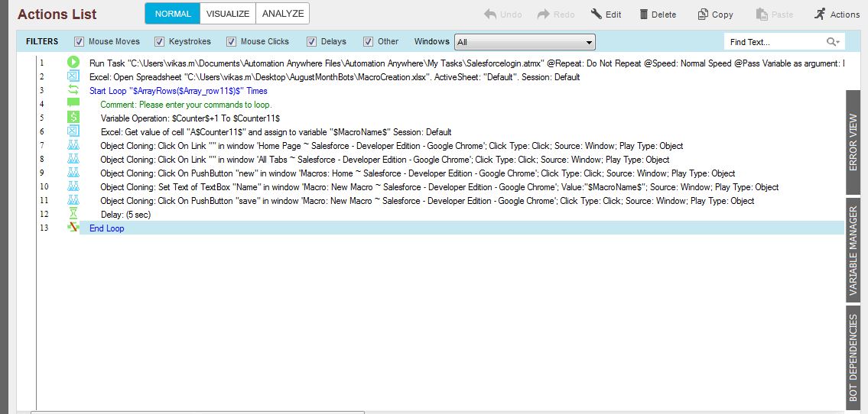Viewport: 868px width, 414px height.
Task: Click the Search magnifier icon in Find Text
Action: (x=832, y=42)
